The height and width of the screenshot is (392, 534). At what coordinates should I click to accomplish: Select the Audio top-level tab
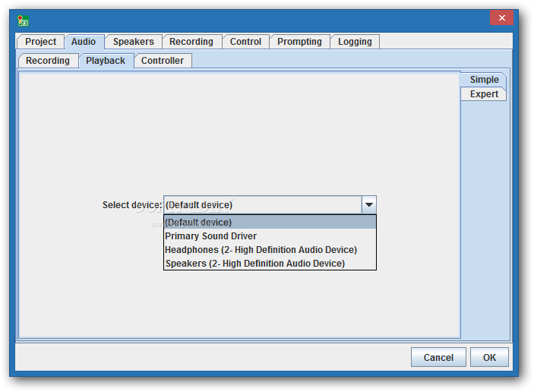pyautogui.click(x=84, y=42)
